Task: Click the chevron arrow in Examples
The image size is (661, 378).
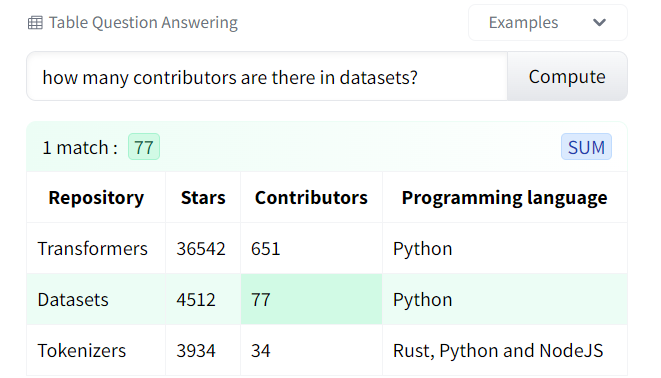Action: point(599,23)
